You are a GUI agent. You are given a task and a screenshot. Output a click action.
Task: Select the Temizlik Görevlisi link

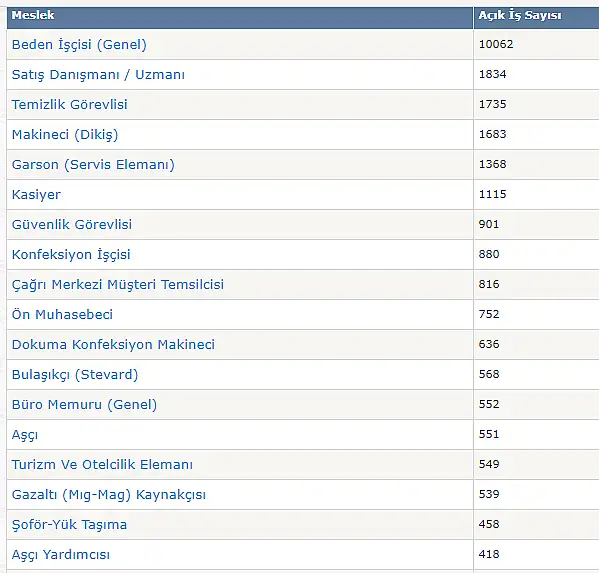click(x=70, y=104)
